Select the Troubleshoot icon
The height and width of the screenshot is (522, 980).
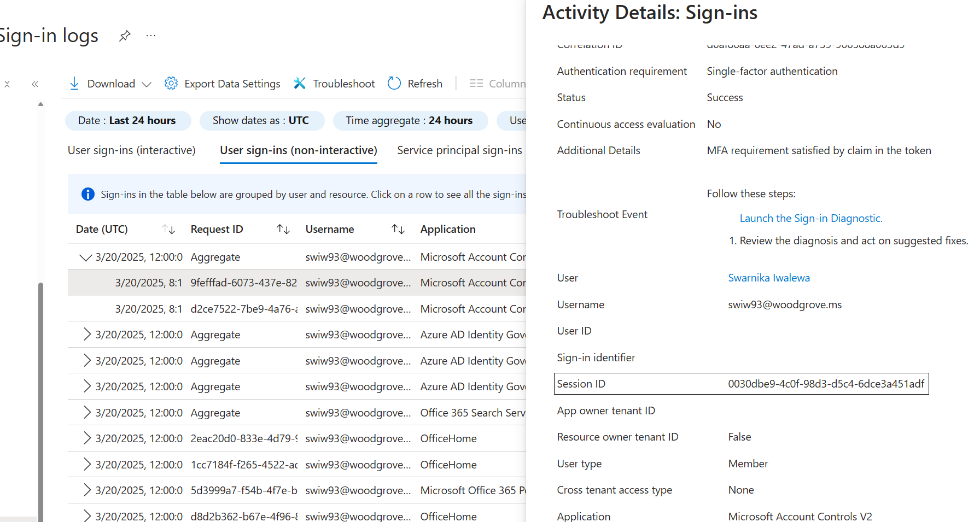[300, 83]
